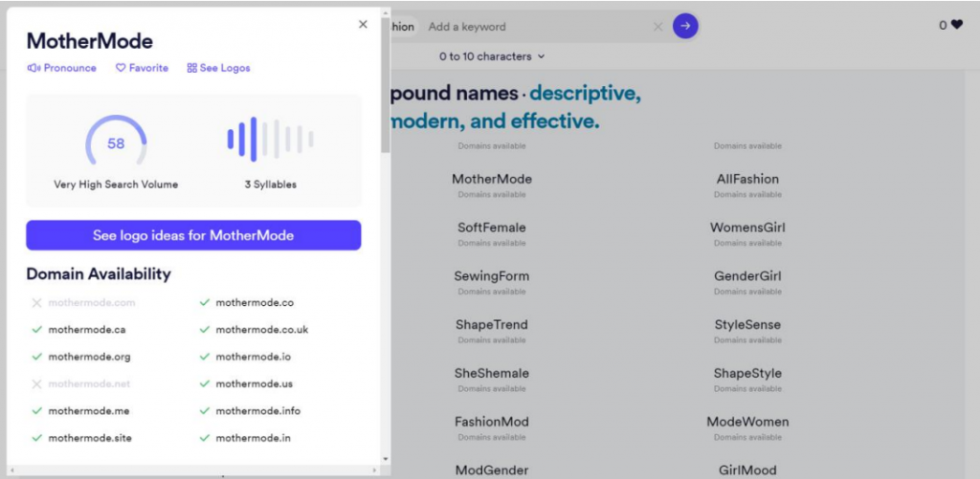The width and height of the screenshot is (980, 479).
Task: Select the StyleSense name
Action: tap(747, 325)
